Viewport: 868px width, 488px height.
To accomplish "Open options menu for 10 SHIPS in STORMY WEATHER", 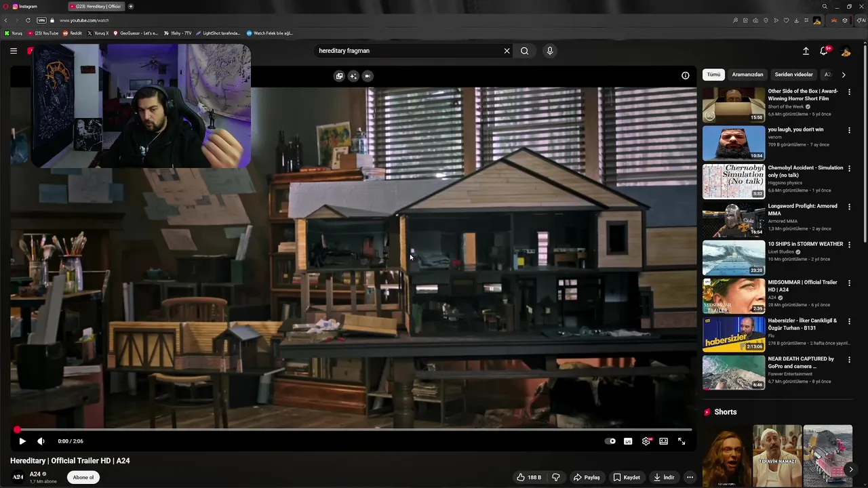I will click(x=849, y=245).
